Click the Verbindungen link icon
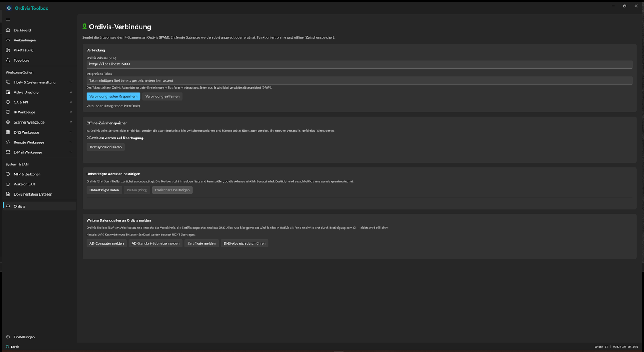Viewport: 644px width, 352px height. tap(8, 40)
